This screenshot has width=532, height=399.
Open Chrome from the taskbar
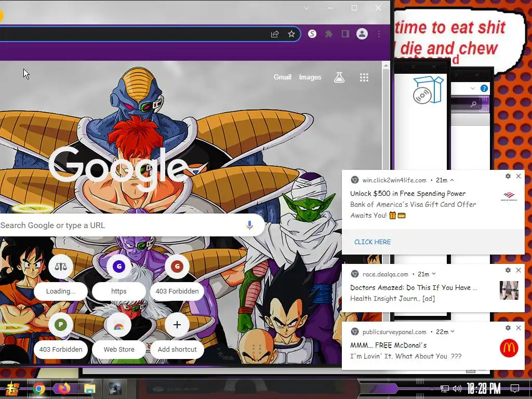pos(39,389)
